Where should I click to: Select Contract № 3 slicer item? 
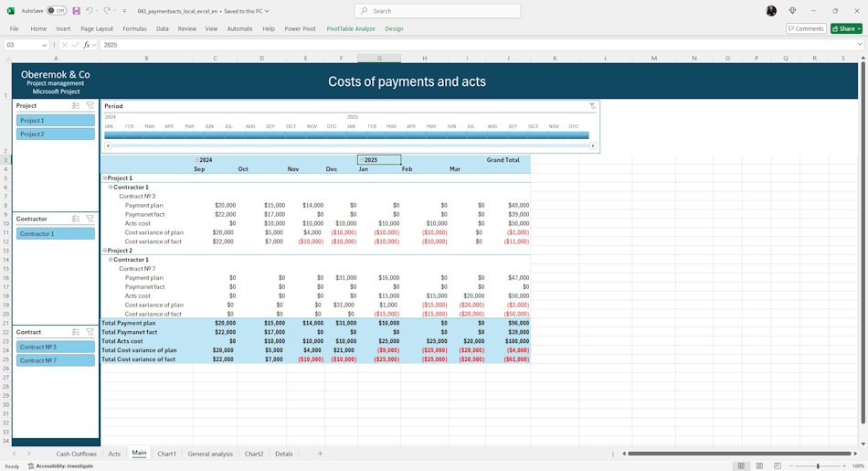click(56, 347)
